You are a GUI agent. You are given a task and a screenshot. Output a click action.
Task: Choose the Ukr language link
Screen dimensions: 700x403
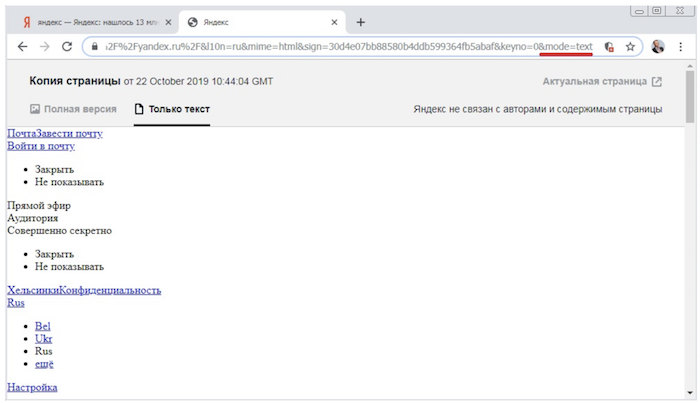44,339
